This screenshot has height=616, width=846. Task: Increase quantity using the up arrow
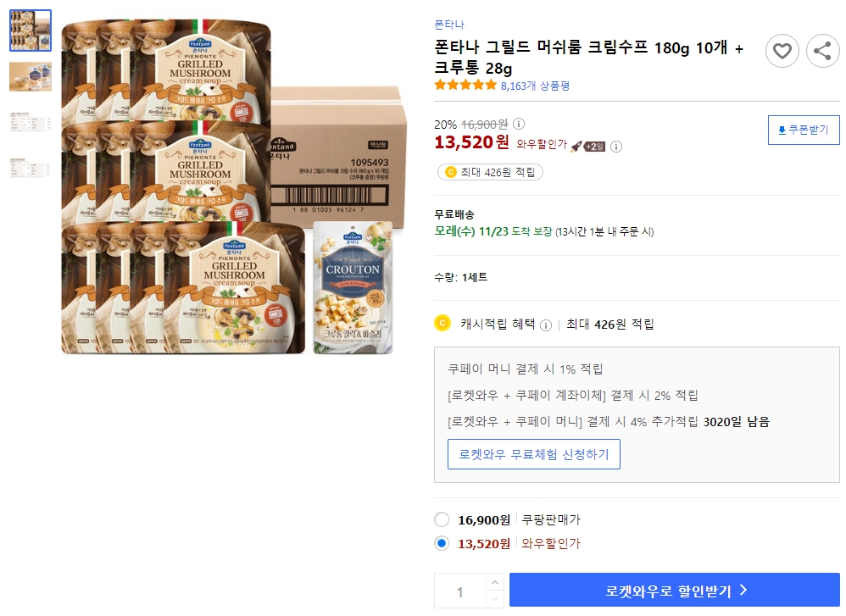coord(495,581)
